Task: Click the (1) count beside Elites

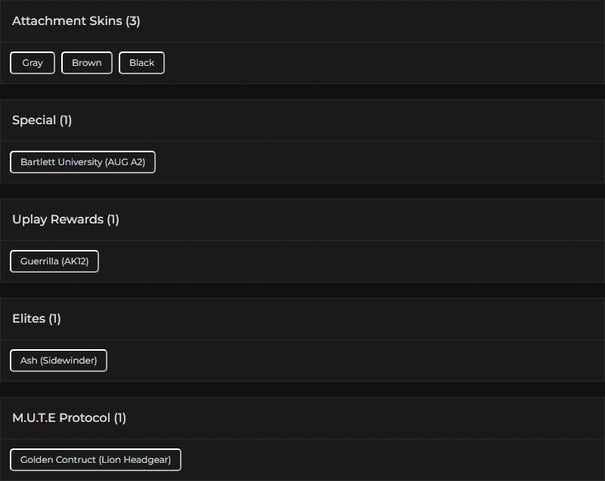Action: [55, 318]
